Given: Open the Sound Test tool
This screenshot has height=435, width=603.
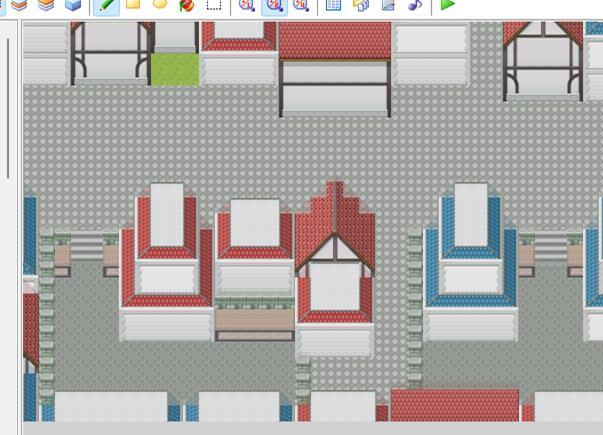Looking at the screenshot, I should [414, 5].
